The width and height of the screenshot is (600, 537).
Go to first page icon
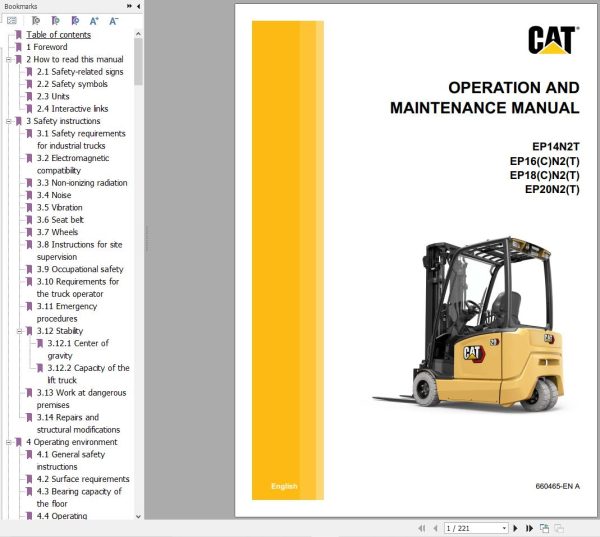click(x=422, y=528)
